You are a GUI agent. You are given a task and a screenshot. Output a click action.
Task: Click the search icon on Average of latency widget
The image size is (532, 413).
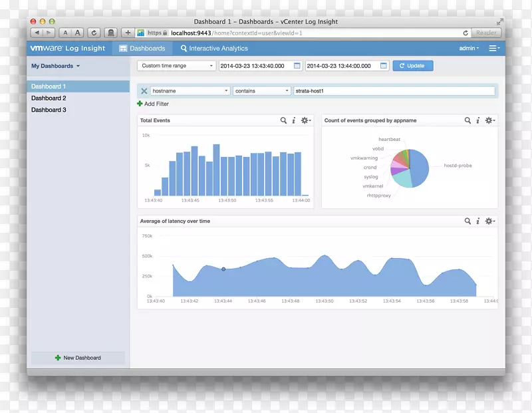tap(467, 221)
